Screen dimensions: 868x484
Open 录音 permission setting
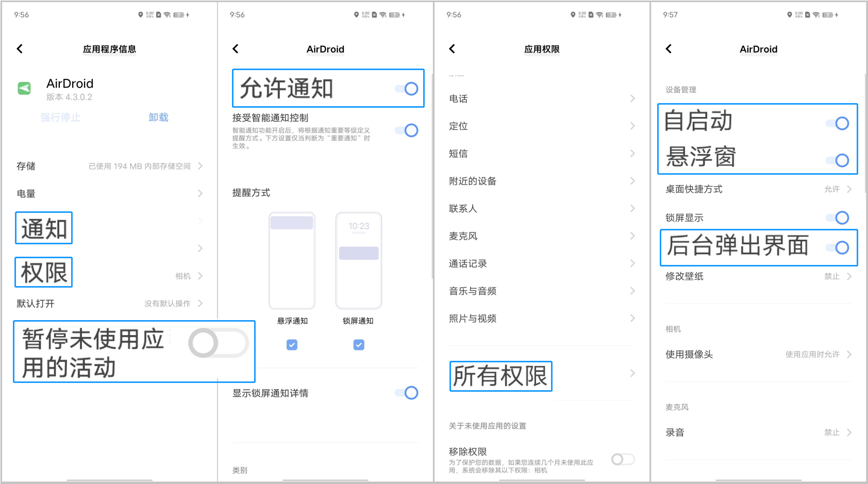coord(758,432)
